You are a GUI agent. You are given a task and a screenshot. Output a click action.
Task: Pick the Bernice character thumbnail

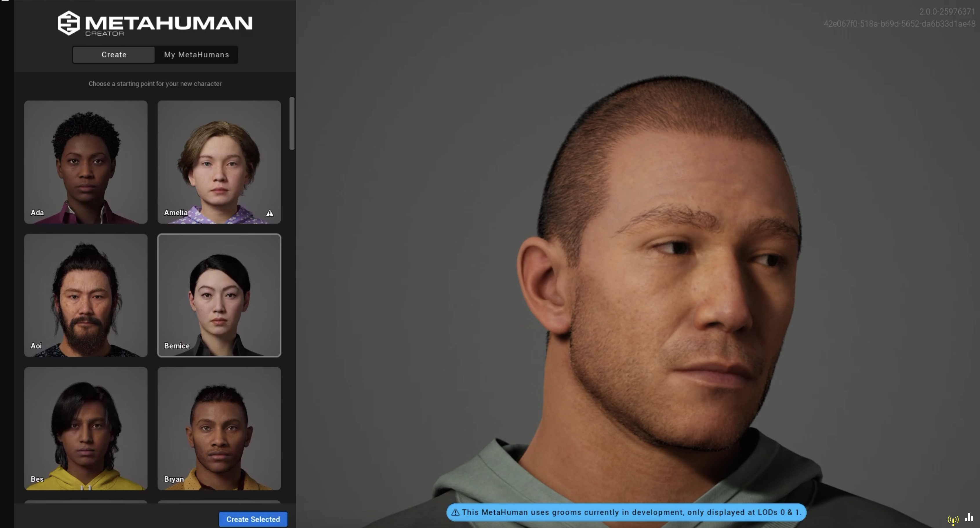click(x=219, y=295)
